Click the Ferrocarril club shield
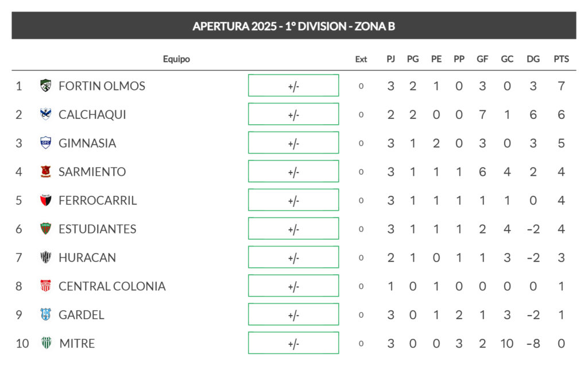588x369 pixels. (x=45, y=201)
